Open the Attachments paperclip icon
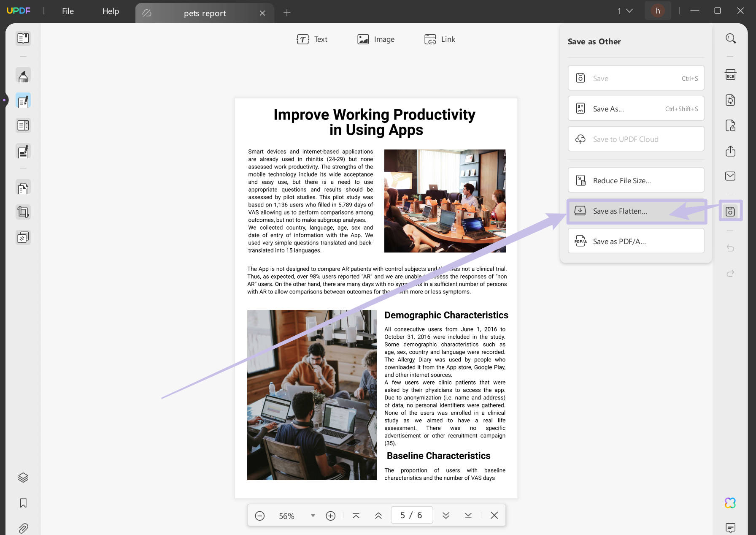Image resolution: width=756 pixels, height=535 pixels. click(x=23, y=528)
